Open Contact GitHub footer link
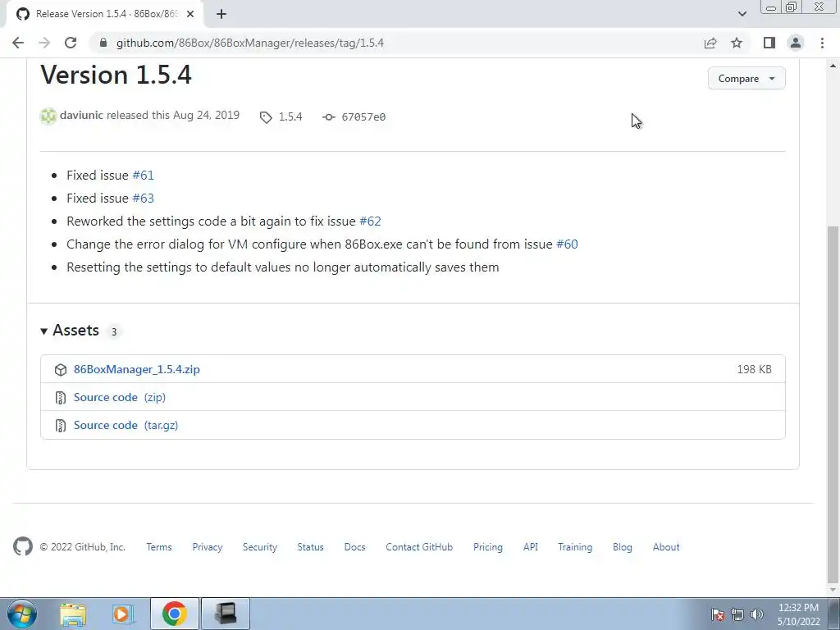 (419, 547)
